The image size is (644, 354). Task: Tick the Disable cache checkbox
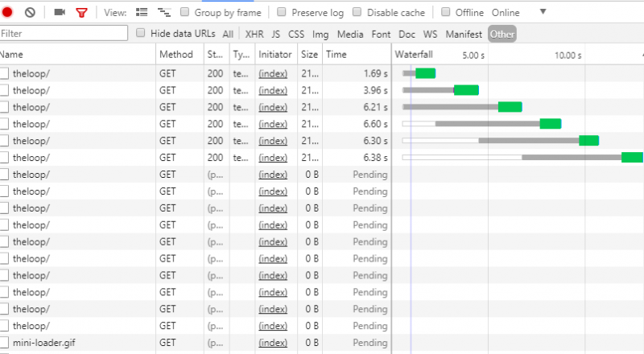pos(357,12)
